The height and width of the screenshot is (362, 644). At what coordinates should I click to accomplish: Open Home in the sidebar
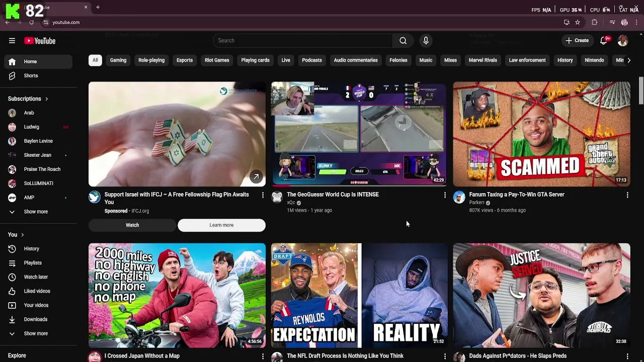(38, 61)
